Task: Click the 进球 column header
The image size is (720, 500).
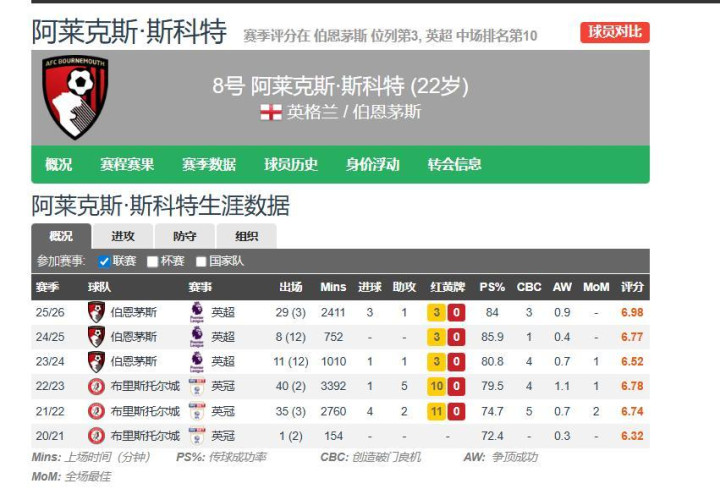Action: click(x=370, y=287)
